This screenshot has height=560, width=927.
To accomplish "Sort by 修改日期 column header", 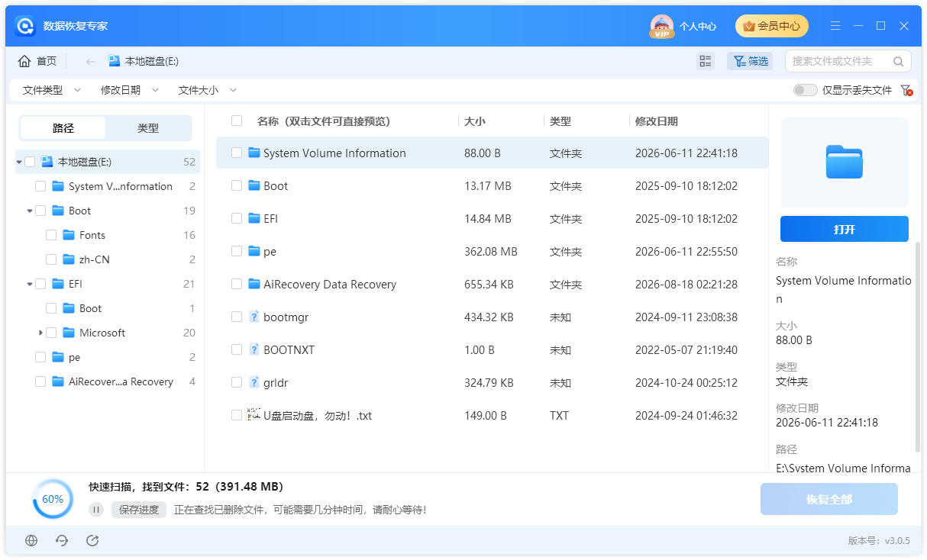I will [657, 121].
